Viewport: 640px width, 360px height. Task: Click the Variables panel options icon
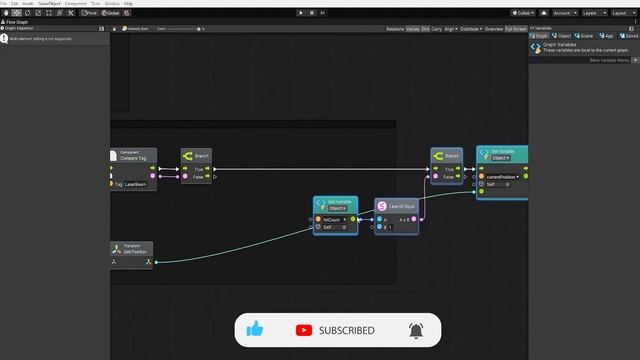coord(631,29)
